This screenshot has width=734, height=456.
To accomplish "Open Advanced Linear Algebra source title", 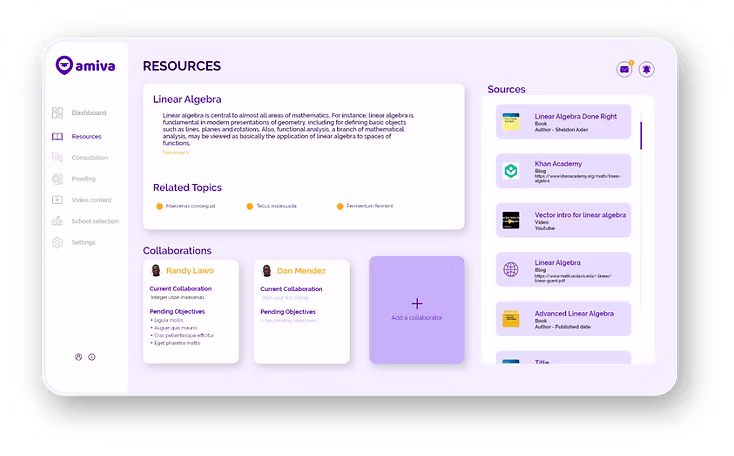I will 574,314.
